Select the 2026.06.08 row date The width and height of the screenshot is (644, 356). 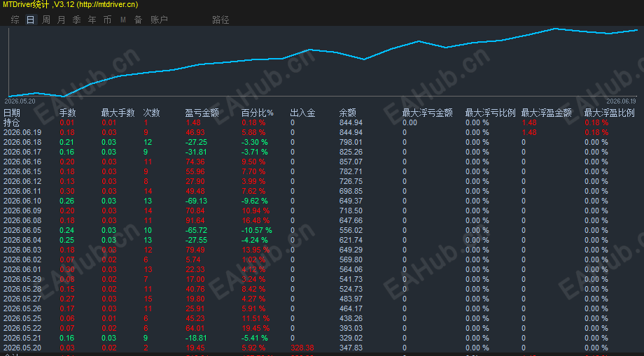coord(22,220)
